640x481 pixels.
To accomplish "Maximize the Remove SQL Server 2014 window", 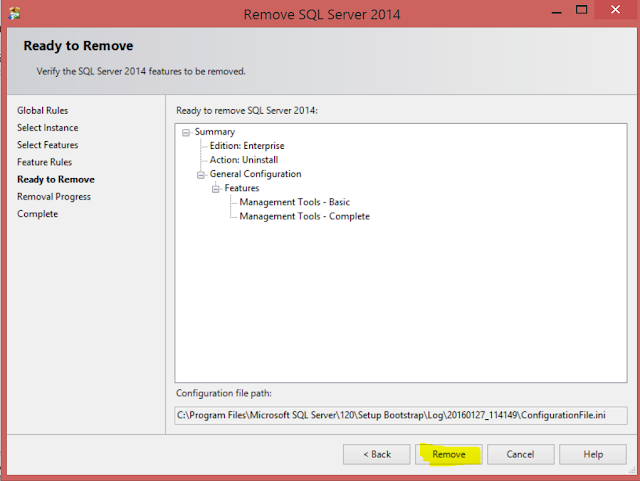I will pyautogui.click(x=581, y=10).
